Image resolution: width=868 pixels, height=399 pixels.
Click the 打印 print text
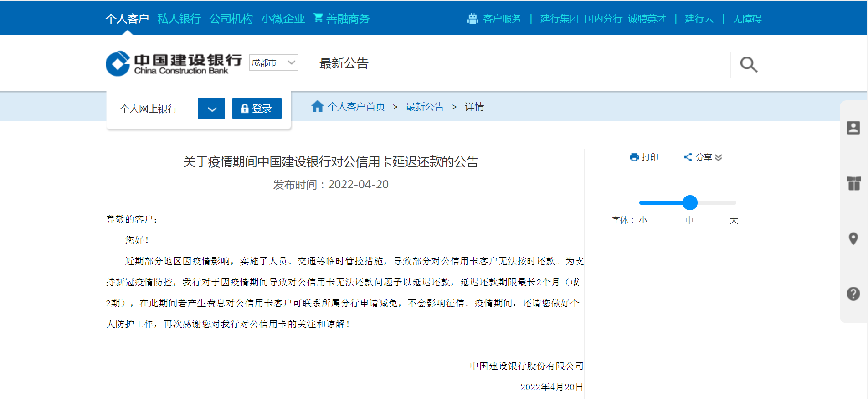650,157
